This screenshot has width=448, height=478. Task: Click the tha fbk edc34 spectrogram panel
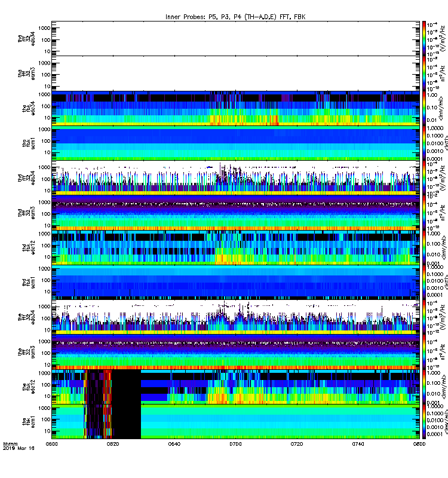(x=235, y=108)
